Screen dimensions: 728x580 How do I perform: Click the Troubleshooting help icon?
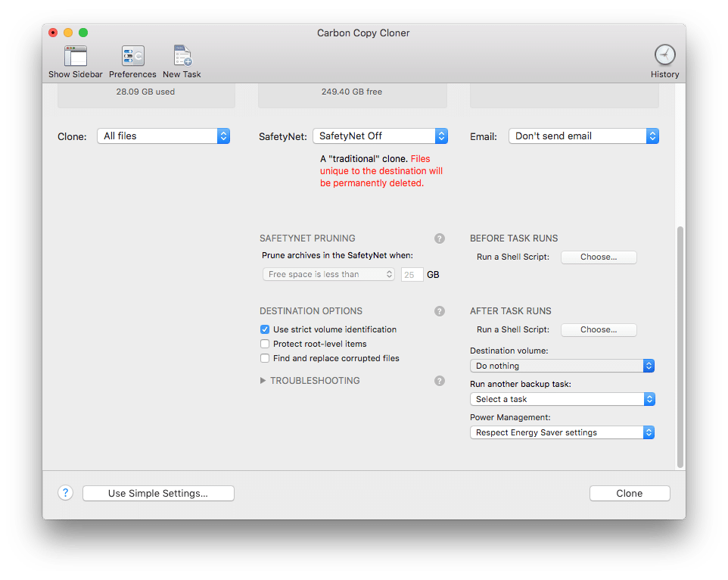coord(440,381)
